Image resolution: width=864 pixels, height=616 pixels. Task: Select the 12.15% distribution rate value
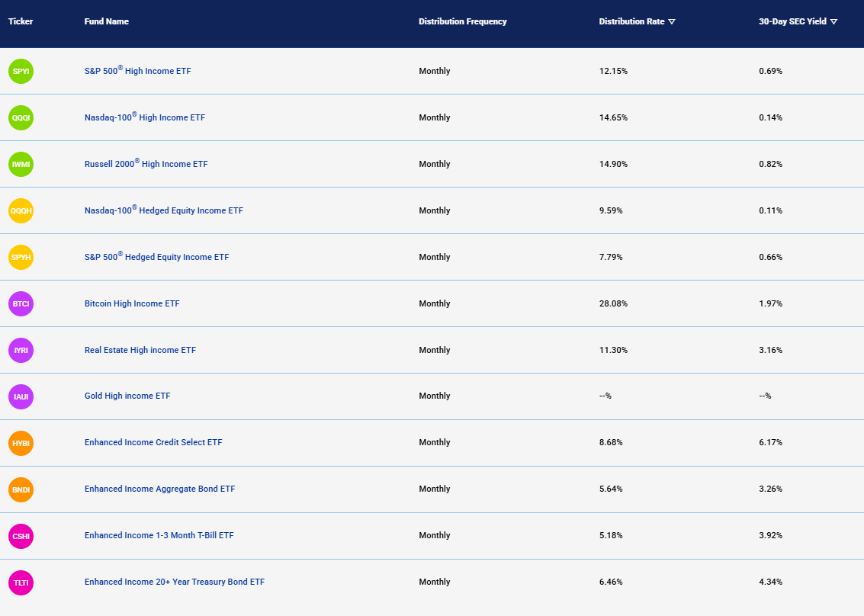613,71
